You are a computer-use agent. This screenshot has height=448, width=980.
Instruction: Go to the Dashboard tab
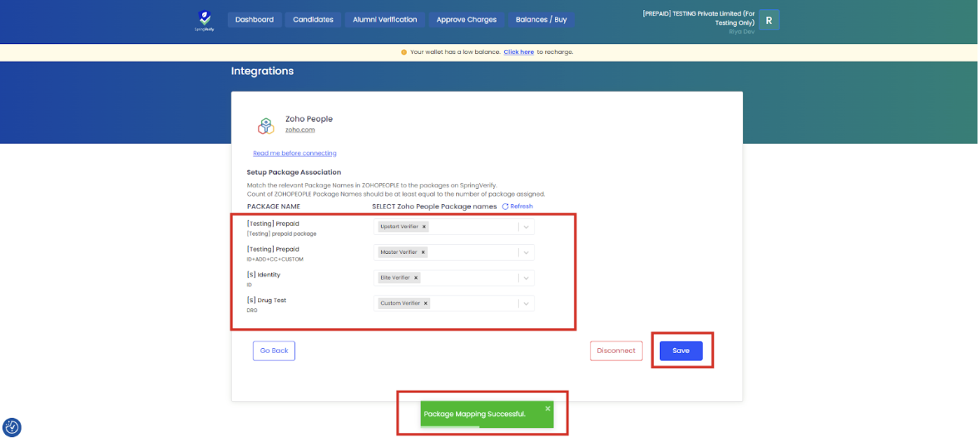(x=254, y=19)
